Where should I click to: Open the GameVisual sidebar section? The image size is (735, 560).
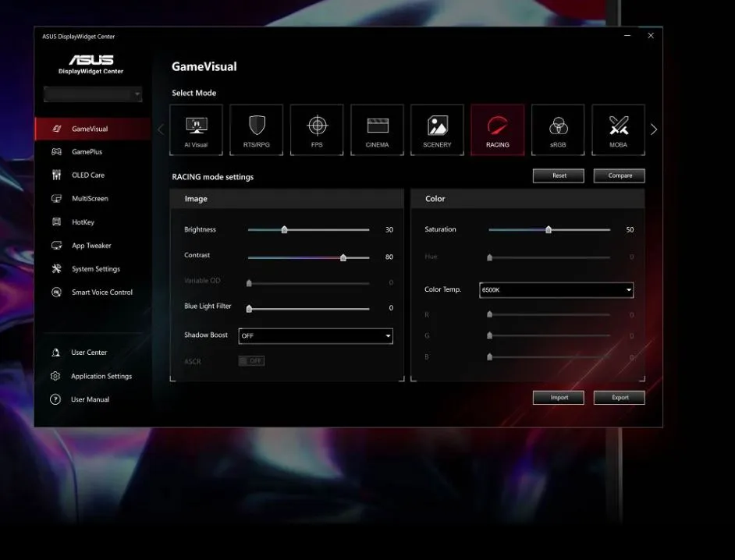93,129
